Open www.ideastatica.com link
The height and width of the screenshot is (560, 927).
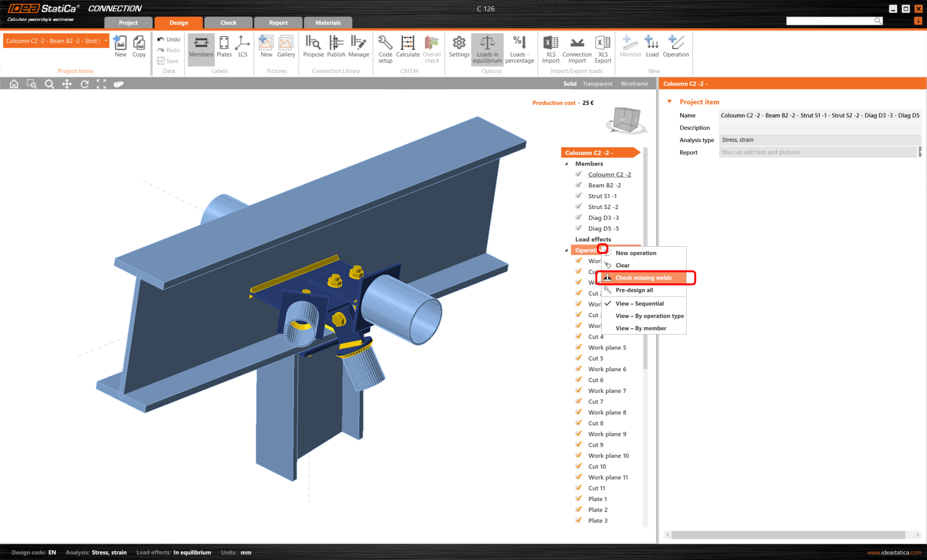[x=894, y=552]
